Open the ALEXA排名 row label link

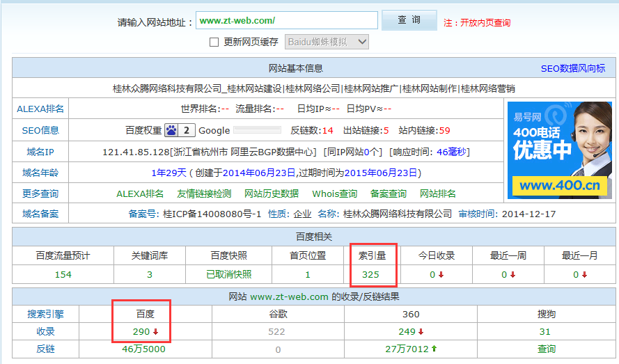40,109
